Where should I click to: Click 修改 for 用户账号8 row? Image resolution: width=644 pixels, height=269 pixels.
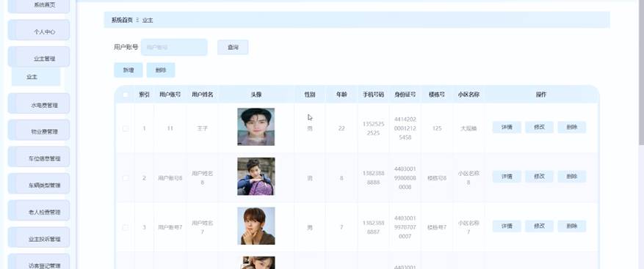click(539, 177)
